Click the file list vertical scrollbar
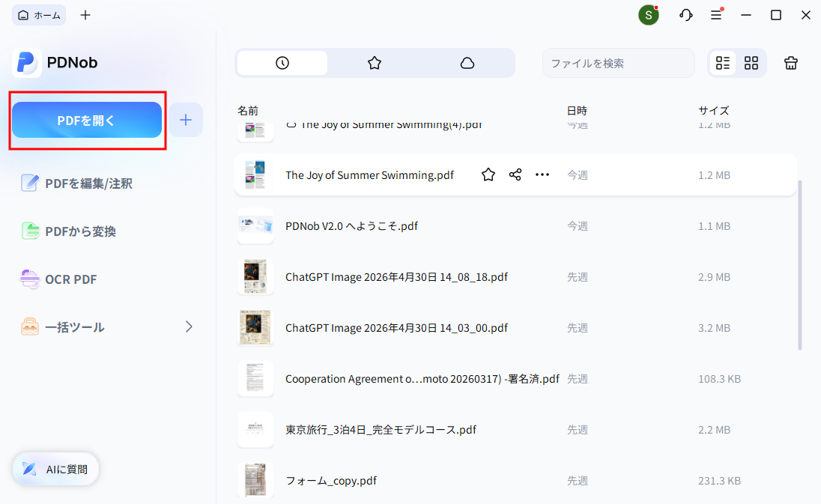The width and height of the screenshot is (821, 504). tap(799, 265)
